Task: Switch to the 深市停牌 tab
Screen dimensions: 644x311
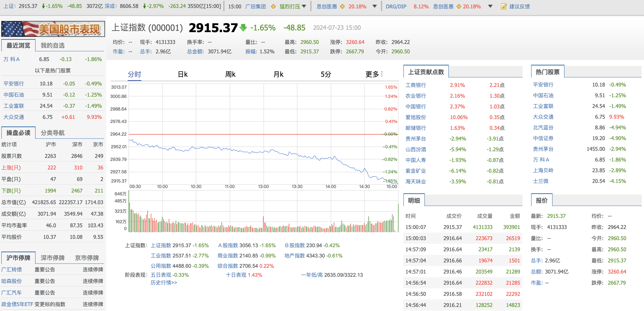Action: pos(52,258)
